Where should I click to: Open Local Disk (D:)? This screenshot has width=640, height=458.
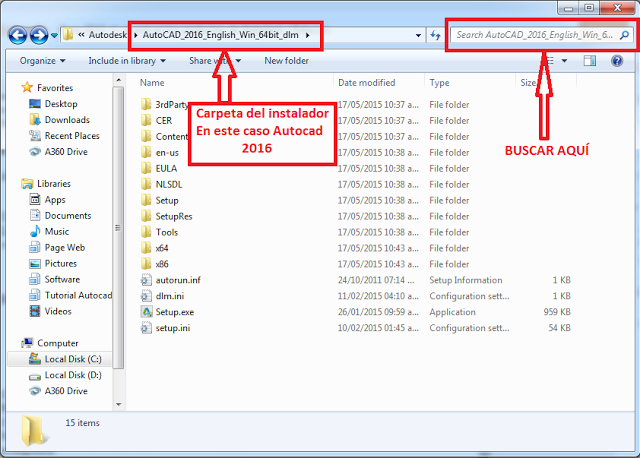pos(73,375)
